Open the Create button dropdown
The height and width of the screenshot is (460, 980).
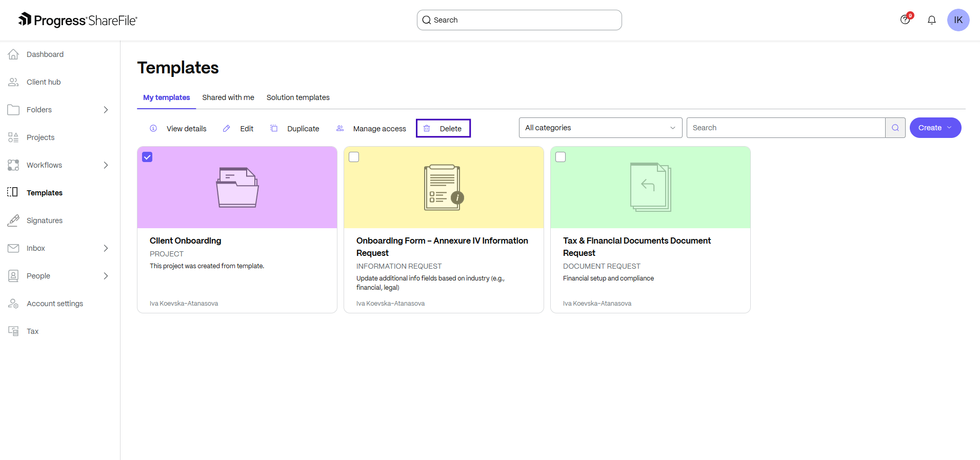point(935,128)
